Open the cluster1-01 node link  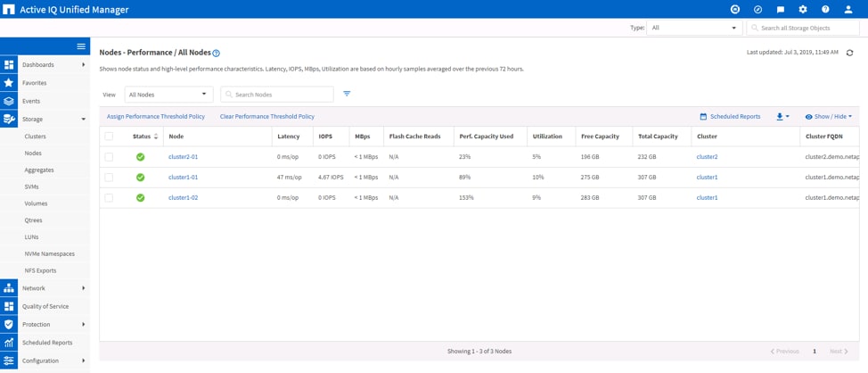tap(184, 178)
